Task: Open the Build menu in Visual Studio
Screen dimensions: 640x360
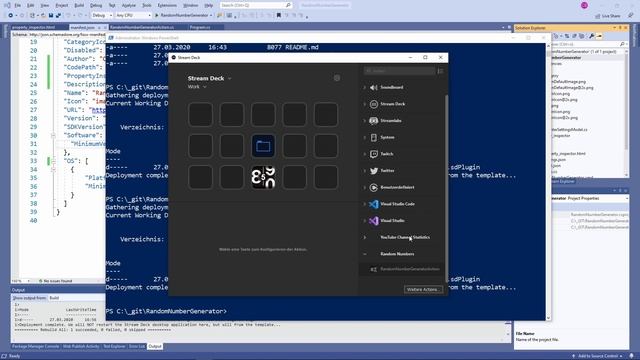Action: (79, 5)
